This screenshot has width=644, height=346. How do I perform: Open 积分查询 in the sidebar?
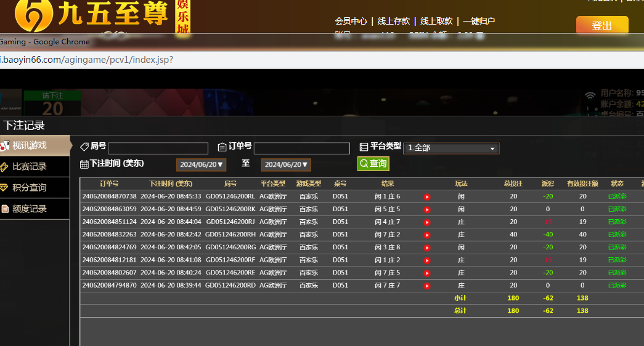(x=30, y=188)
